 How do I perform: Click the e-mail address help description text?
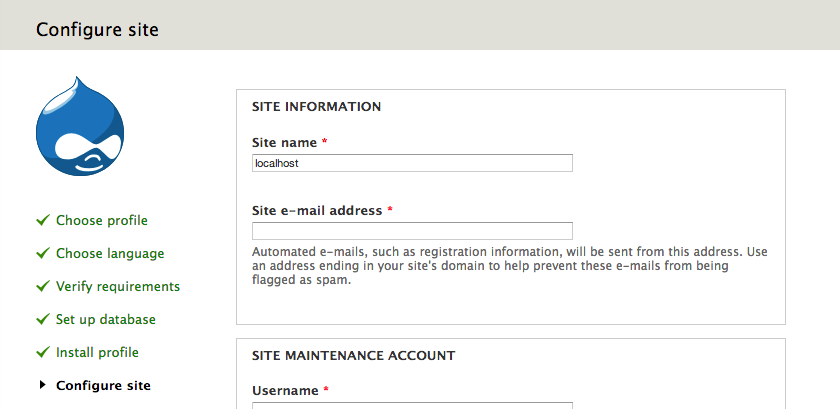(x=509, y=266)
